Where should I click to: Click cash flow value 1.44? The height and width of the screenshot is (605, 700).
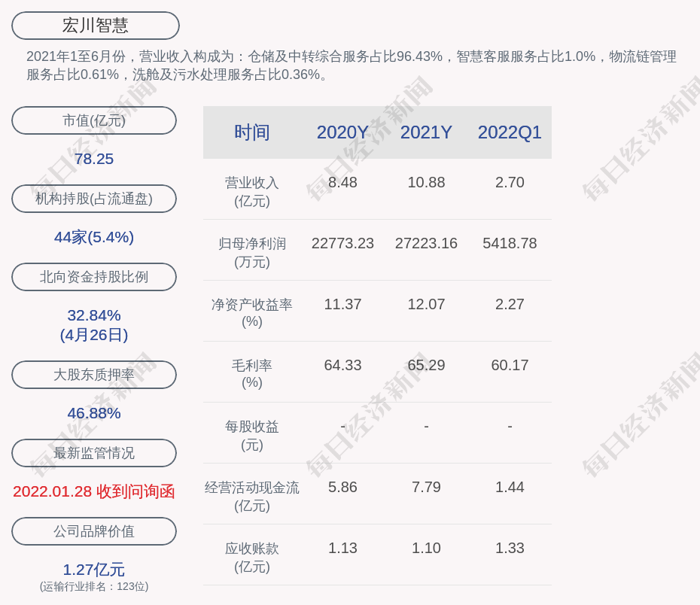coord(510,487)
